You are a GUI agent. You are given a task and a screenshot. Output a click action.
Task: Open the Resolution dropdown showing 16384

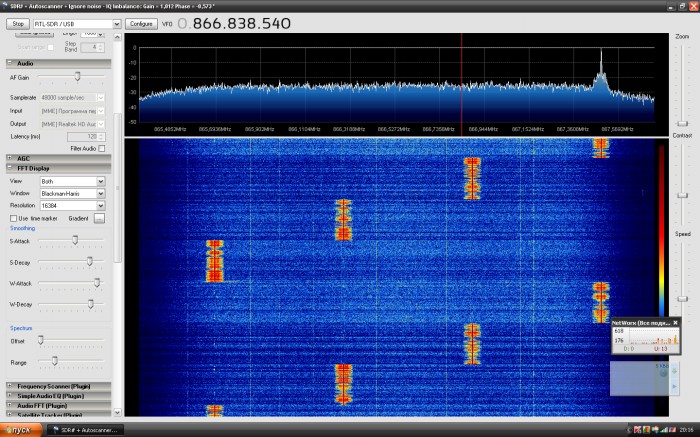point(101,205)
